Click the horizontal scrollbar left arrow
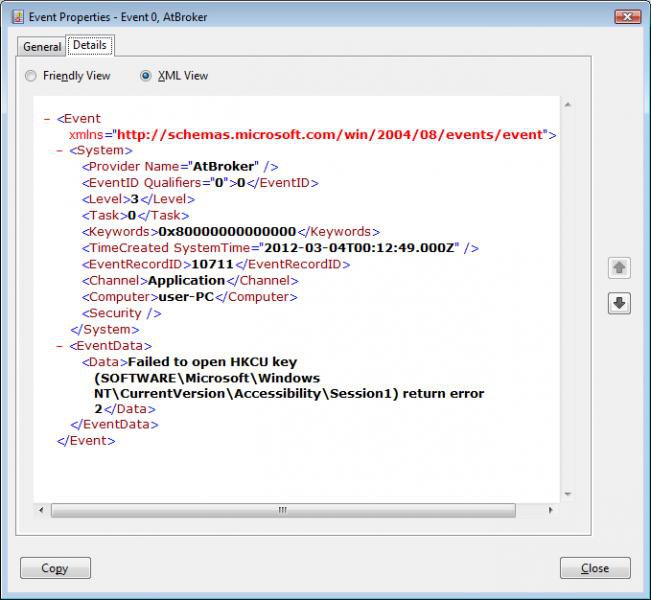651x600 pixels. [x=41, y=510]
